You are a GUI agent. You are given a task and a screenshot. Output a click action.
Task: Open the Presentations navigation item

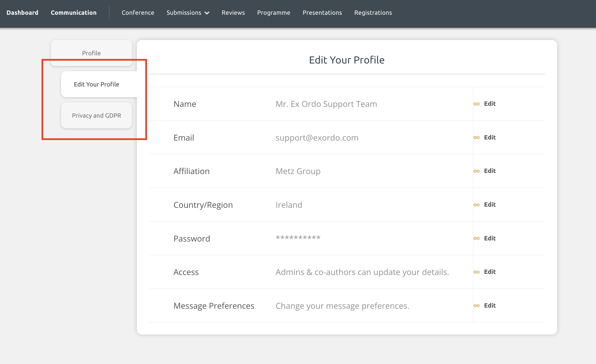[x=322, y=13]
